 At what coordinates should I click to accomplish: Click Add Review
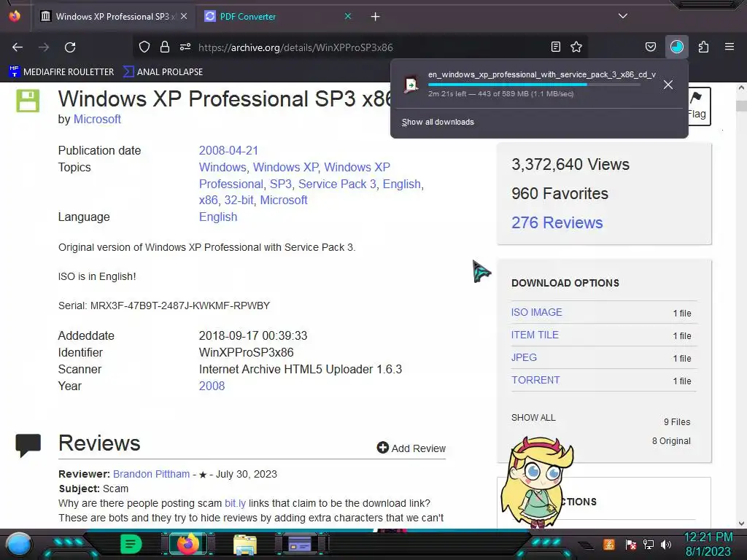pos(411,448)
